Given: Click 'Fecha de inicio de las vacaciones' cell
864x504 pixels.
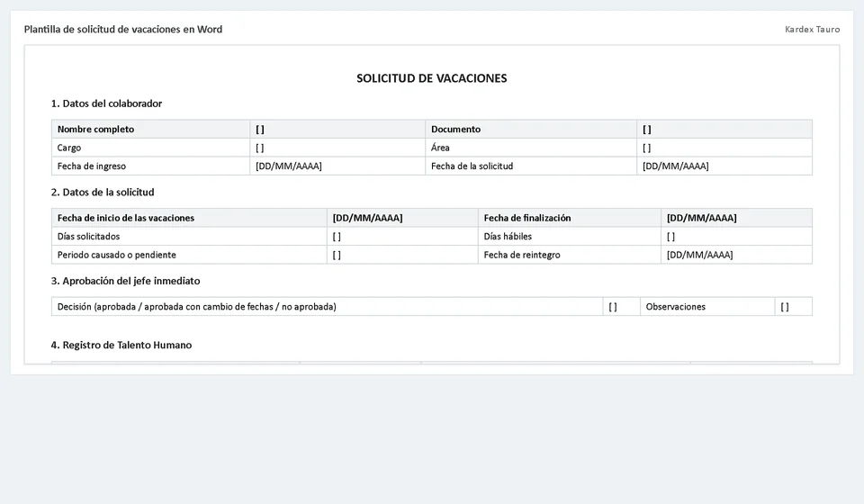Looking at the screenshot, I should (x=189, y=218).
